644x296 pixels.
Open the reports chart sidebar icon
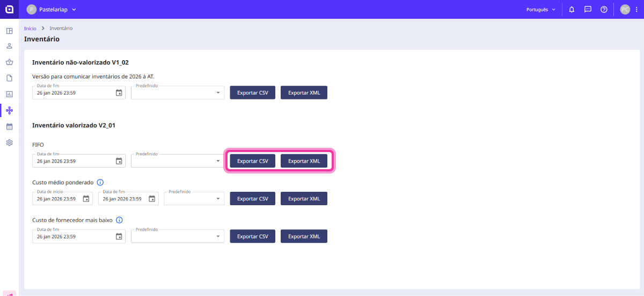[x=9, y=95]
